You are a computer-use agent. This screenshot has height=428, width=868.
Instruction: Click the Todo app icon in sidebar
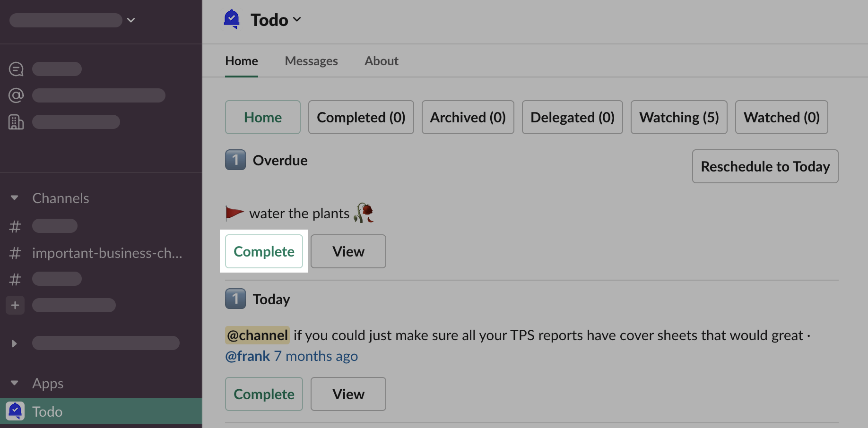(15, 411)
